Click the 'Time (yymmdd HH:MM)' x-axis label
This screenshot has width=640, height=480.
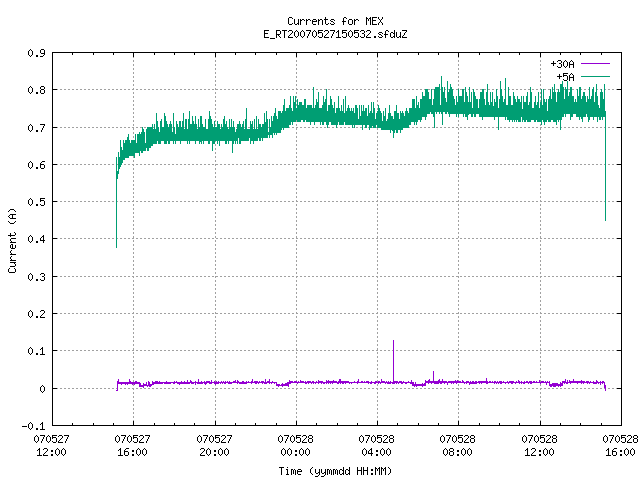(335, 471)
